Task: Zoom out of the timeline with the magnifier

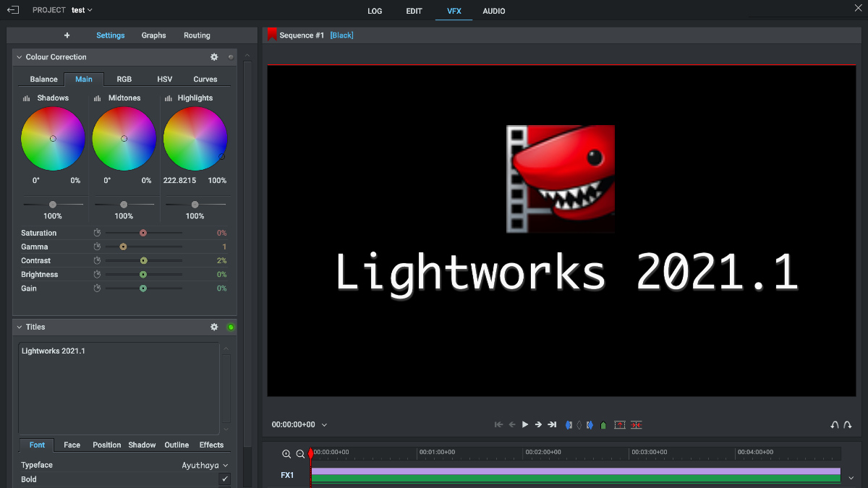Action: [300, 453]
